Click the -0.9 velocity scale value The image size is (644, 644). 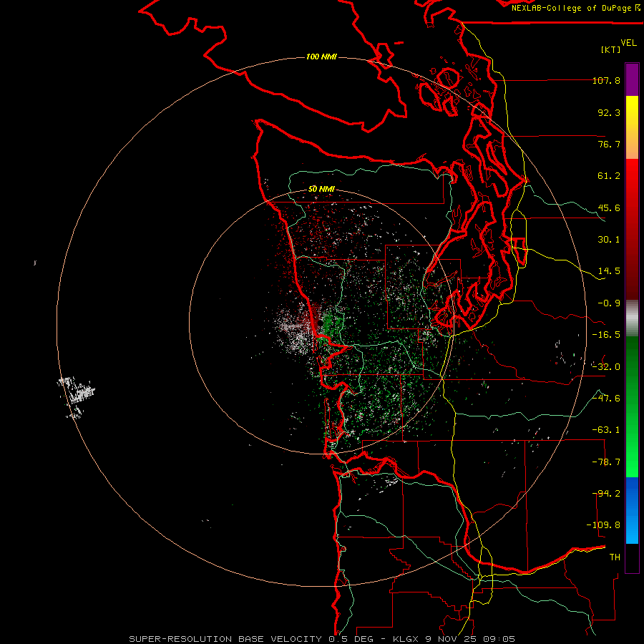[609, 303]
